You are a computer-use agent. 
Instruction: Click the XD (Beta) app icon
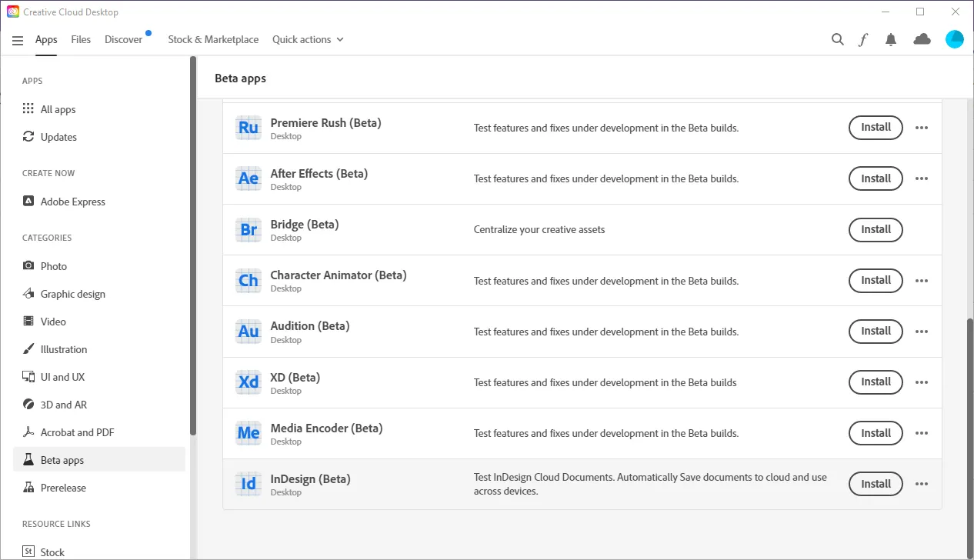[x=248, y=382]
